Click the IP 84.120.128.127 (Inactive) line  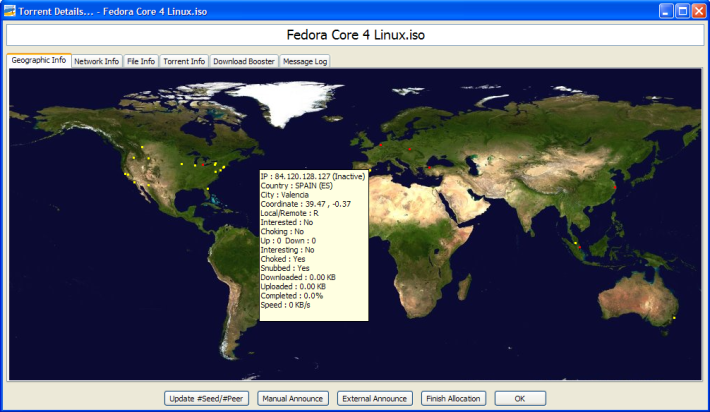coord(313,177)
